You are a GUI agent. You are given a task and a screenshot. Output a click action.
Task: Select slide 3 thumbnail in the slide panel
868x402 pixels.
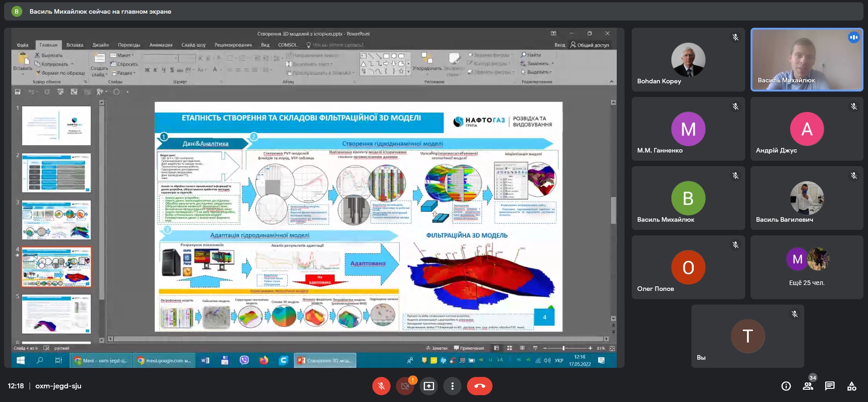56,220
